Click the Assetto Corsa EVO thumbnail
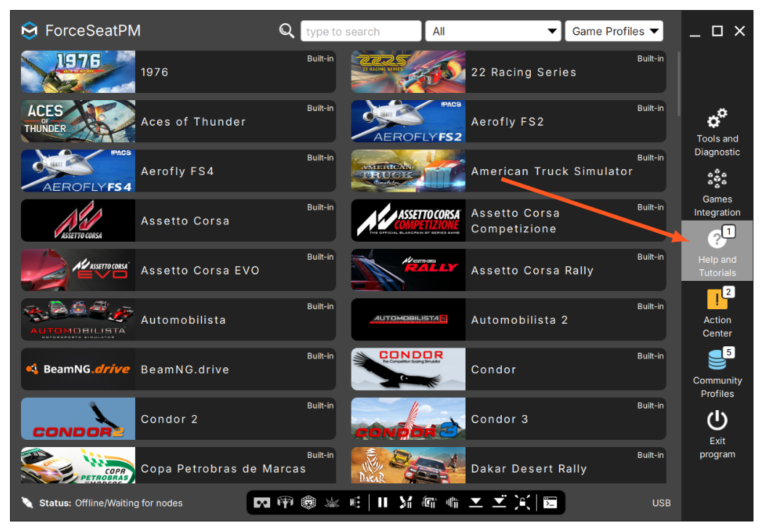 pyautogui.click(x=78, y=270)
